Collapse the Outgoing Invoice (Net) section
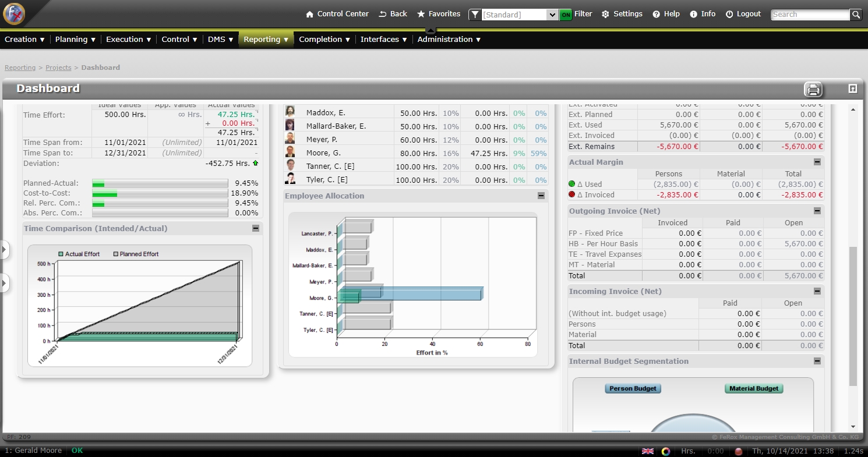 817,211
